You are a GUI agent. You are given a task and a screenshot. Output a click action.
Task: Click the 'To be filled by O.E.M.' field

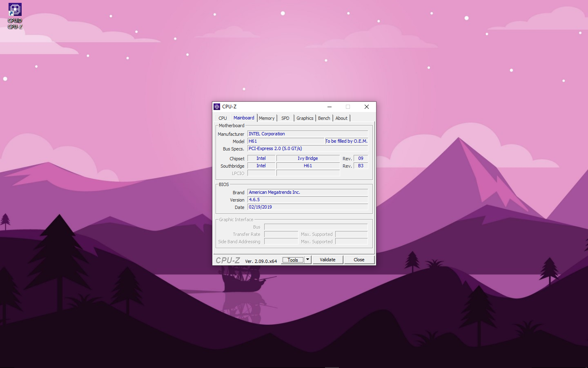(x=346, y=141)
